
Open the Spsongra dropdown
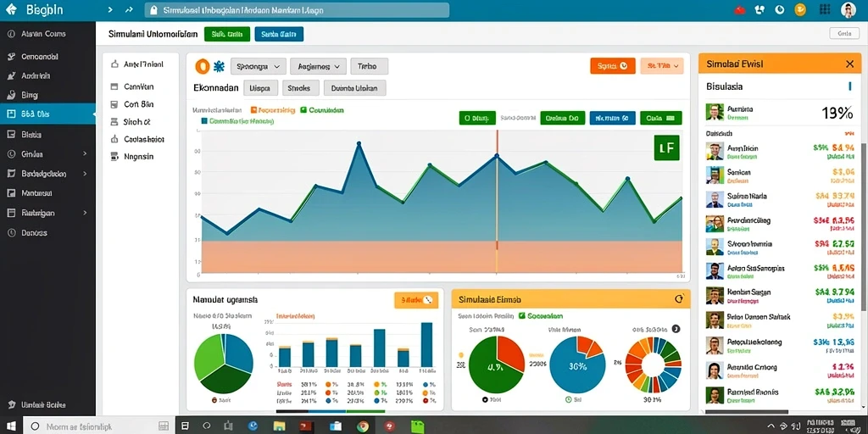point(258,66)
